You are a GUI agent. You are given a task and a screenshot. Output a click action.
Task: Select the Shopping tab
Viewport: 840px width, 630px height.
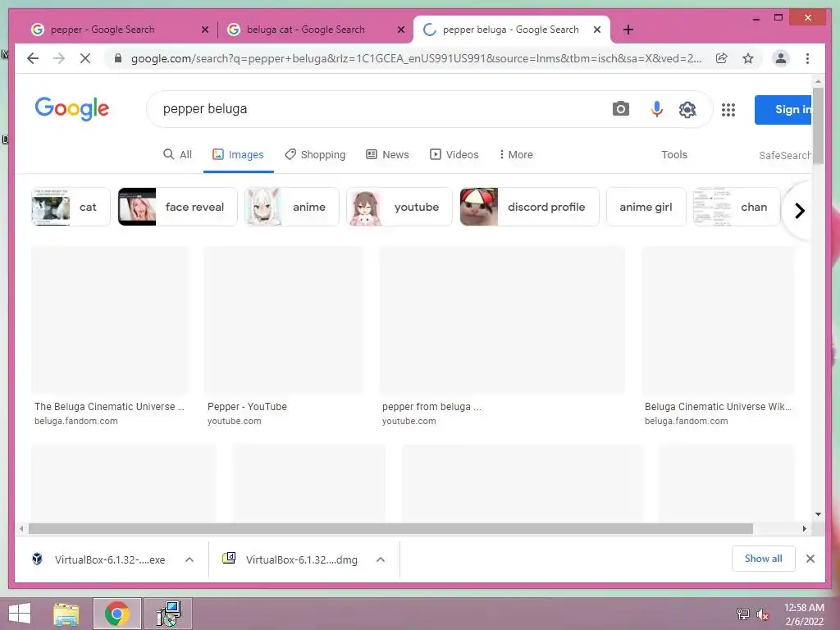(315, 154)
